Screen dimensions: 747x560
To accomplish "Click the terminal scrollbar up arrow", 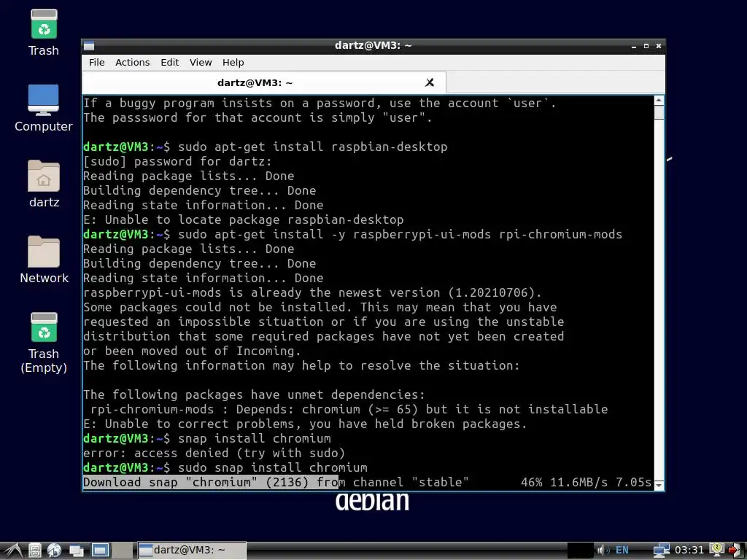I will pyautogui.click(x=659, y=100).
